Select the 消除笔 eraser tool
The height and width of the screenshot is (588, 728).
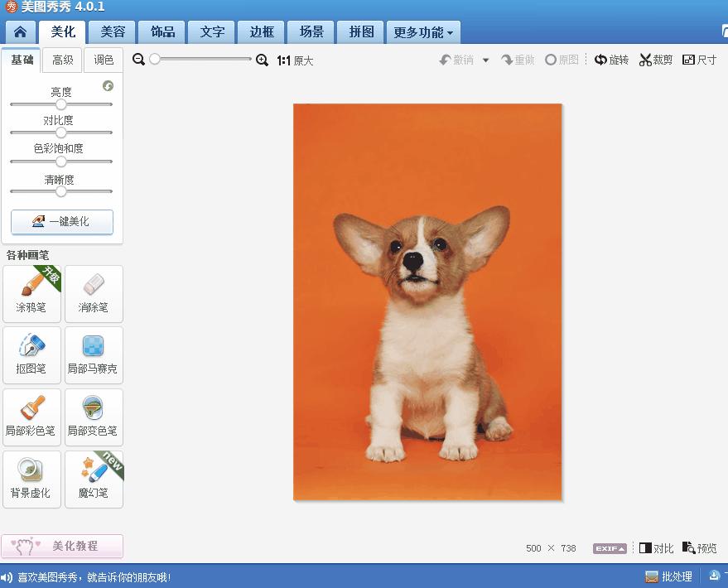click(94, 294)
